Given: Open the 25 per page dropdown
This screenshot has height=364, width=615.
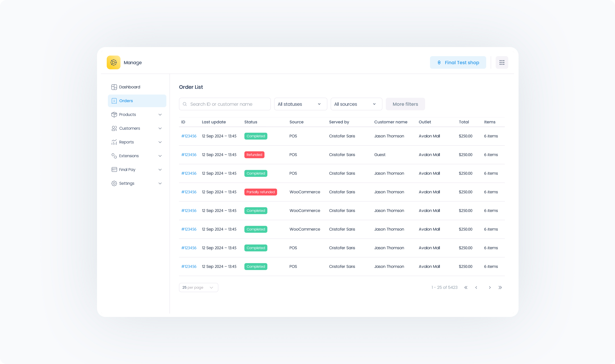Looking at the screenshot, I should pos(198,287).
